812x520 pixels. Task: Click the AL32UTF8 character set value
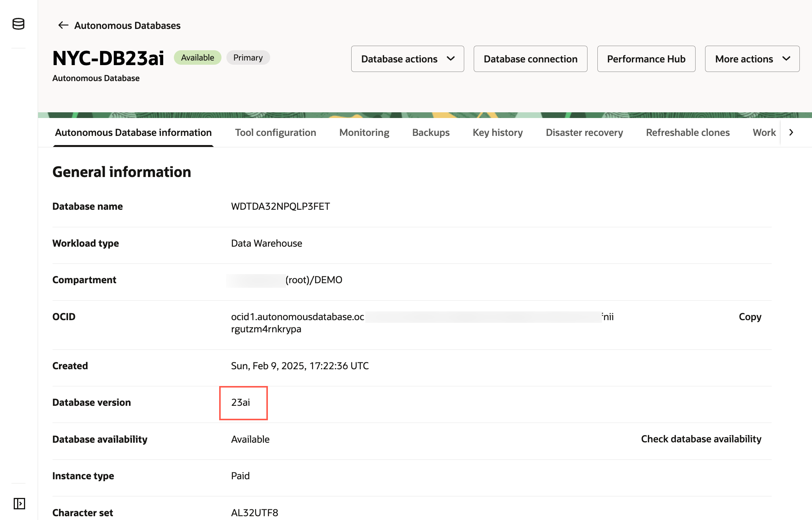255,513
